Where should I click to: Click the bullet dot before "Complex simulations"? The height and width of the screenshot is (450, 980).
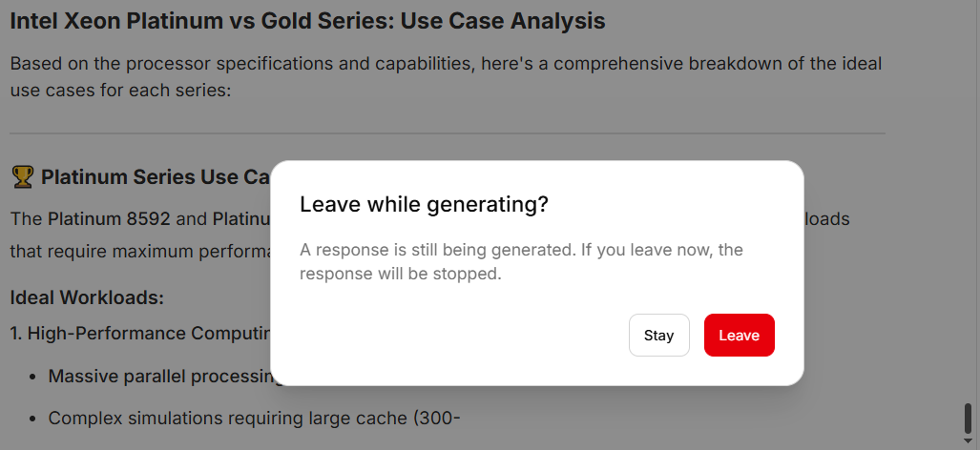point(32,419)
